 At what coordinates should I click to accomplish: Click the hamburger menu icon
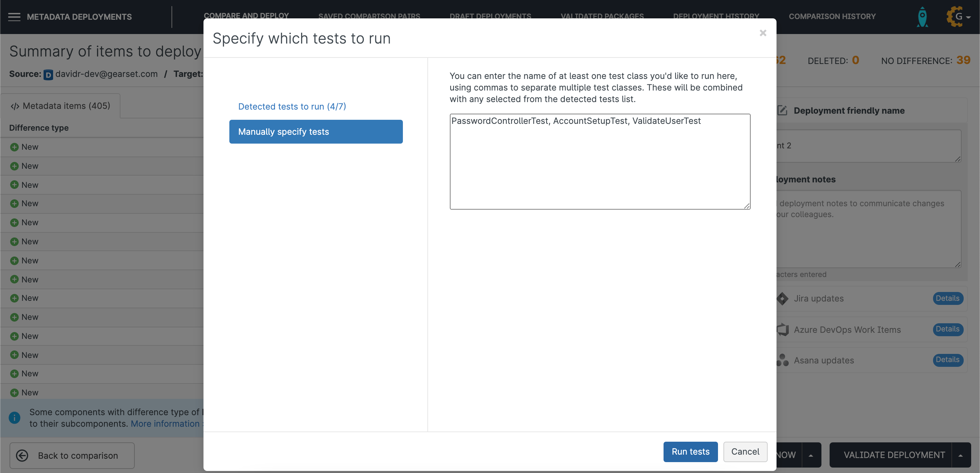click(x=14, y=17)
